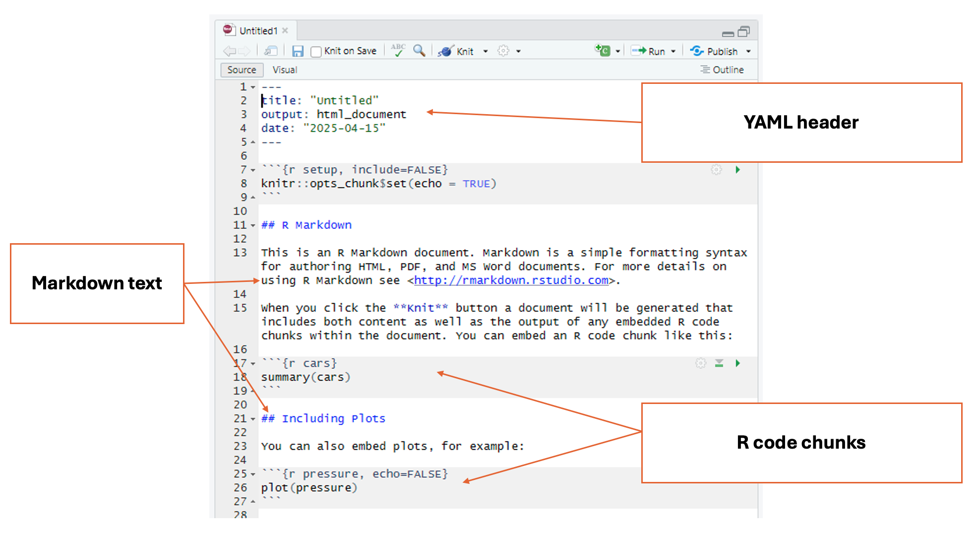Click the knitr::opts_chunk$set line
Viewport: 980px width, 538px height.
pyautogui.click(x=378, y=184)
